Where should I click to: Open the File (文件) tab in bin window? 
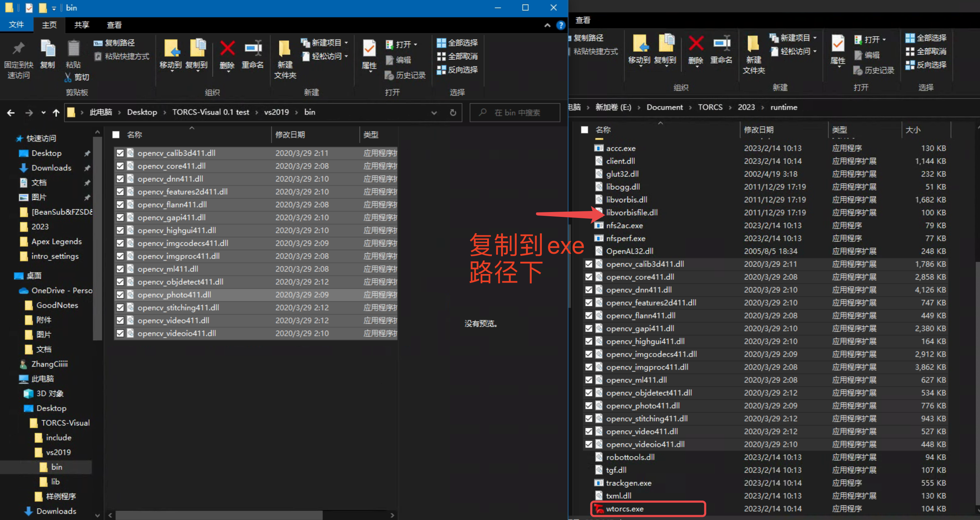point(16,25)
